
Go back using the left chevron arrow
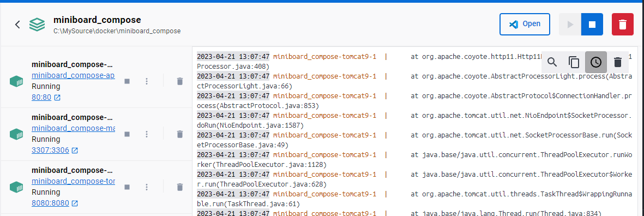(17, 25)
